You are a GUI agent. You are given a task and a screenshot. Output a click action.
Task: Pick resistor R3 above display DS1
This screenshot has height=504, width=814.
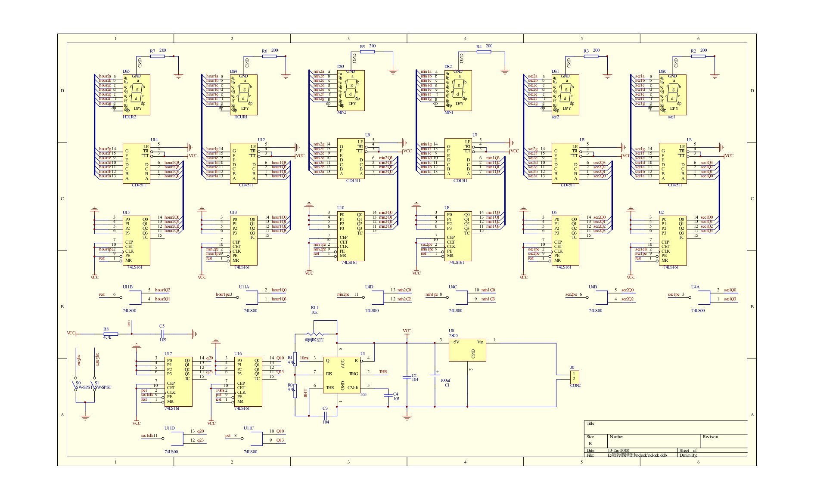coord(591,56)
